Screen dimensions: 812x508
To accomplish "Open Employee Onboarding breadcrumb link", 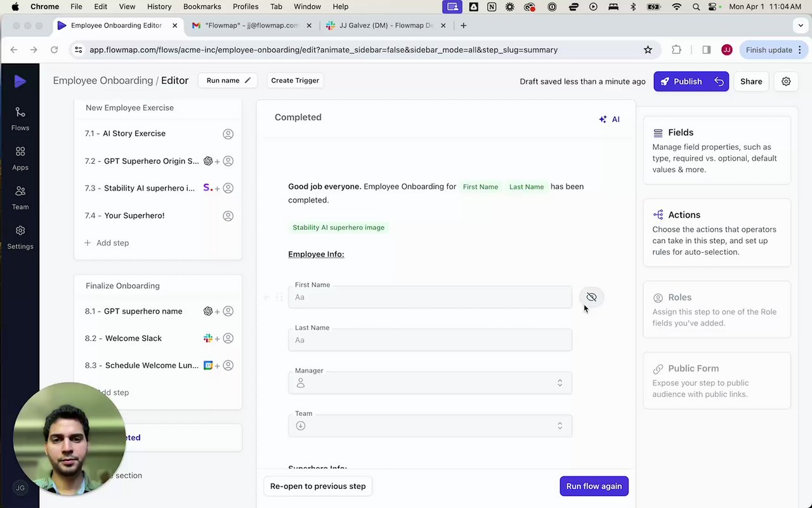I will tap(103, 81).
